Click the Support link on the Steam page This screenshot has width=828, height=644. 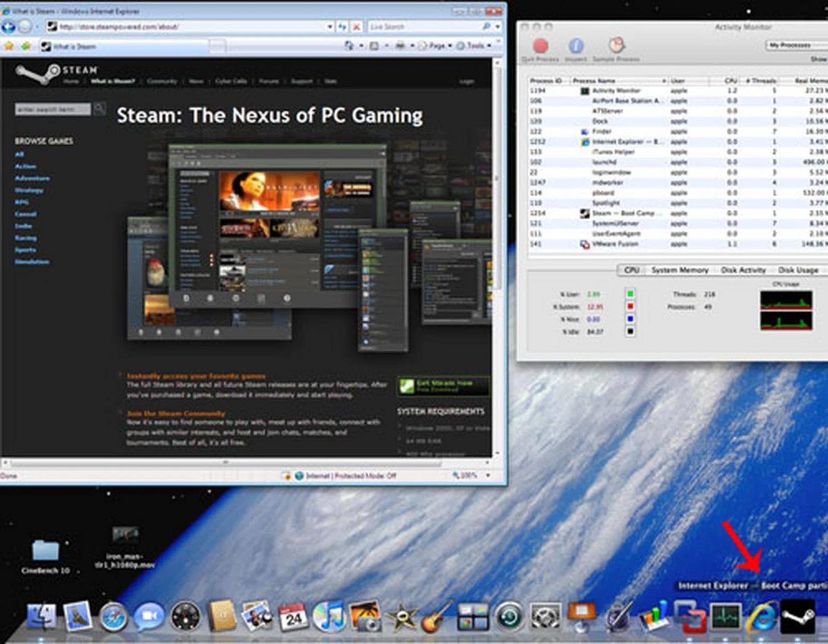pos(302,81)
